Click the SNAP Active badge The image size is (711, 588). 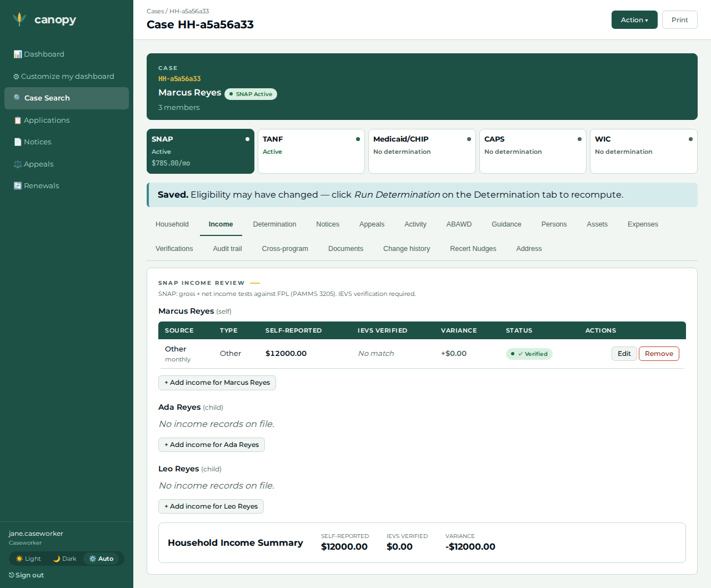tap(251, 94)
